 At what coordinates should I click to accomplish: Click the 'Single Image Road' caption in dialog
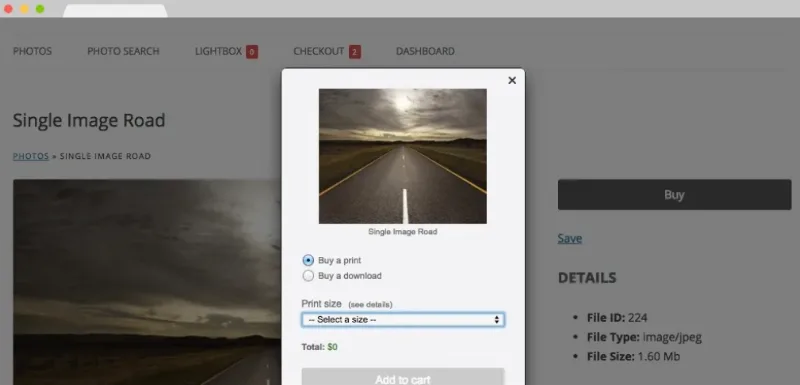(x=403, y=232)
